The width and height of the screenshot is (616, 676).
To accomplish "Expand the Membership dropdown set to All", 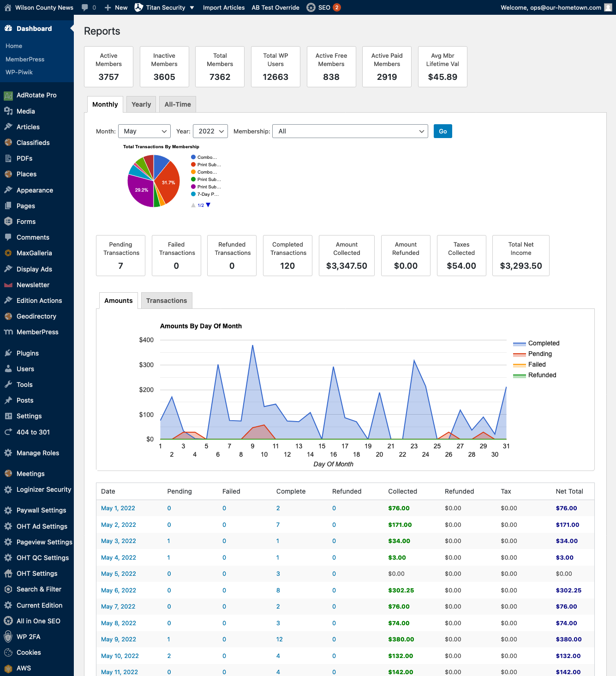I will click(350, 131).
